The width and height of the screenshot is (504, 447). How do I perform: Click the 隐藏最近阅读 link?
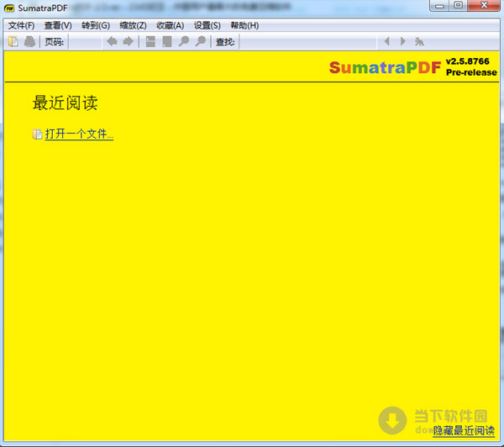[x=464, y=431]
